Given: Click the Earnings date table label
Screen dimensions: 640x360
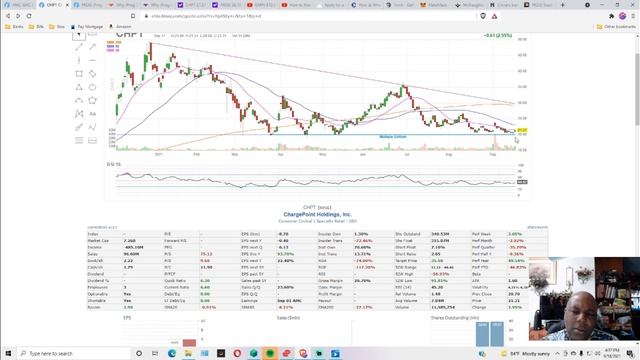Looking at the screenshot, I should click(x=249, y=301).
